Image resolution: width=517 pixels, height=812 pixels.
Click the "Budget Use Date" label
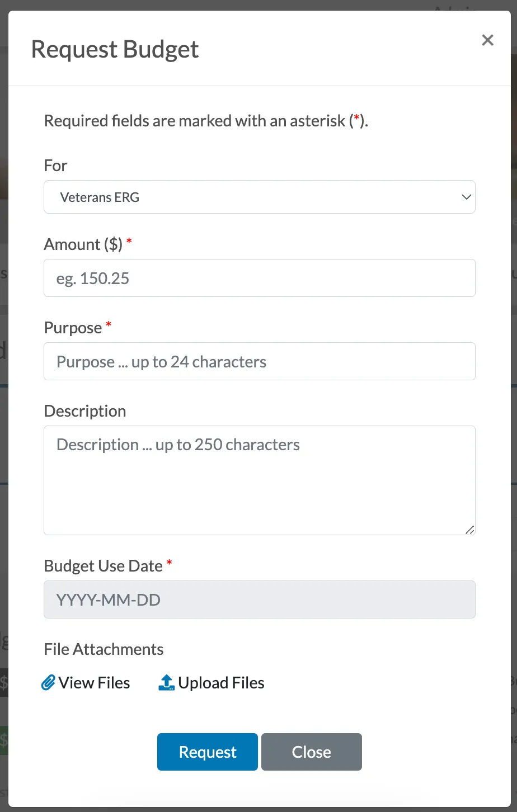tap(103, 566)
